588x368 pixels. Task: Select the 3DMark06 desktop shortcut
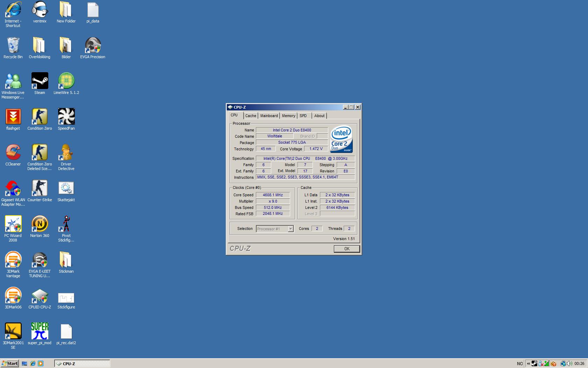pyautogui.click(x=13, y=298)
